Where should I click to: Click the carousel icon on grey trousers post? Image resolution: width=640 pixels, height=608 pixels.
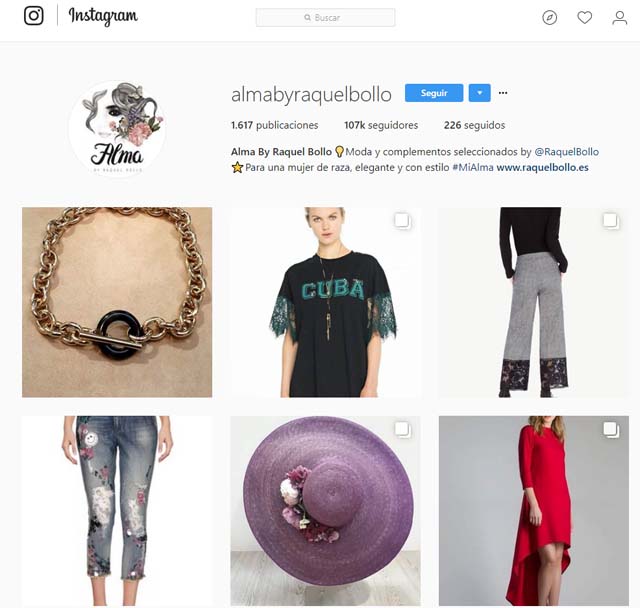click(611, 221)
